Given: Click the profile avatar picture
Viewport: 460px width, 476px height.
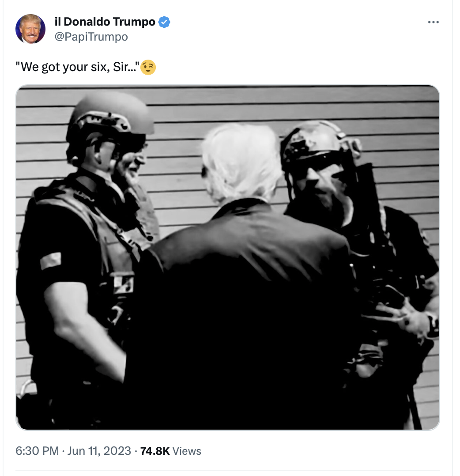Looking at the screenshot, I should pyautogui.click(x=30, y=29).
